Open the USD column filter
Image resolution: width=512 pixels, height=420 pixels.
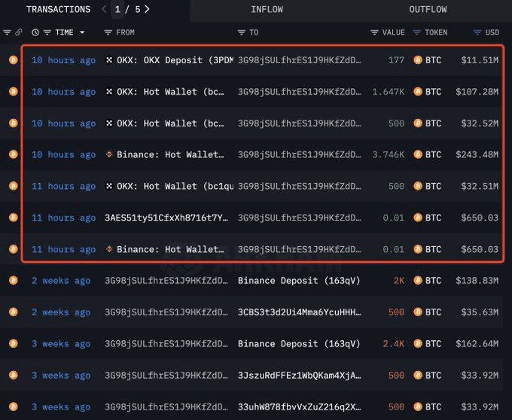tap(477, 32)
